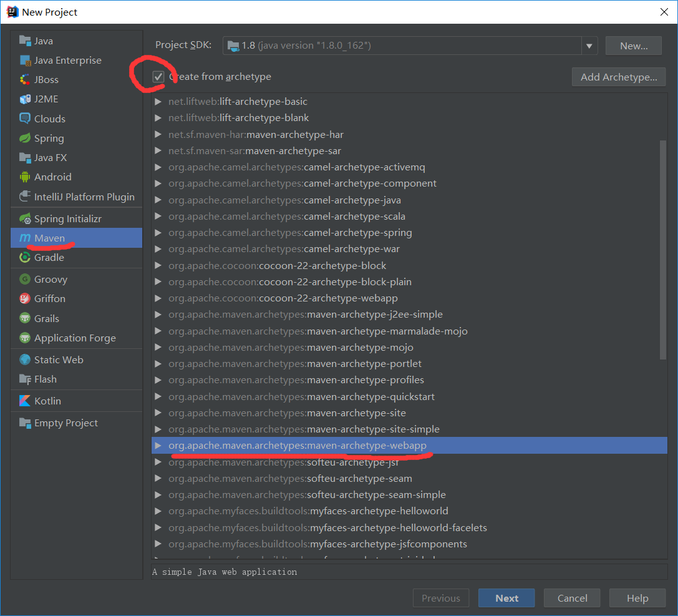Close the New Project dialog
This screenshot has height=616, width=678.
pos(664,12)
